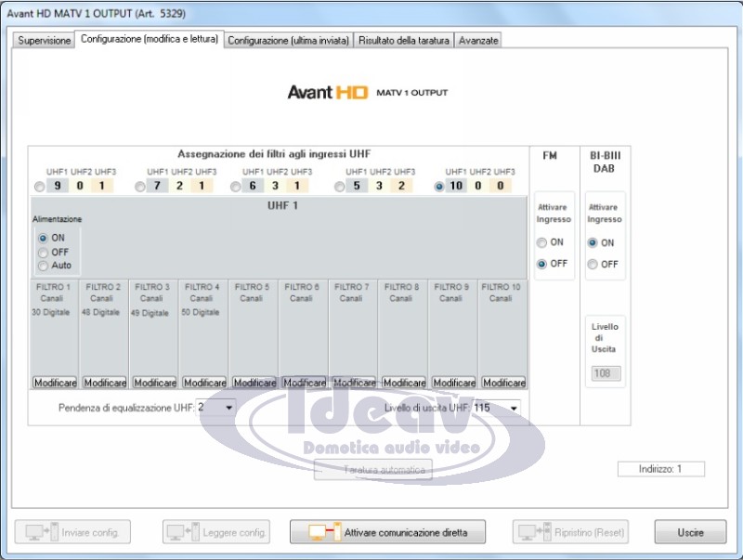Click Modificare under FILTRO 5

254,383
